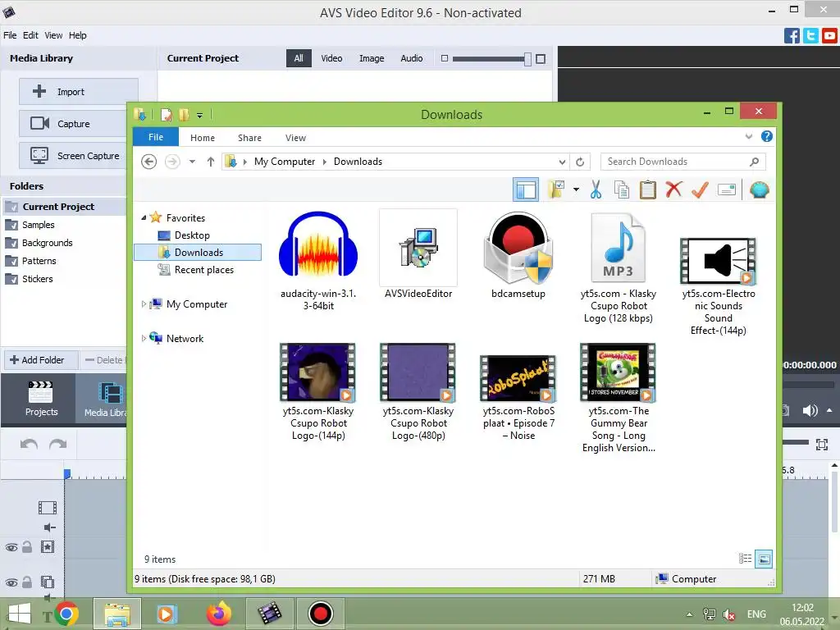Image resolution: width=840 pixels, height=630 pixels.
Task: Open the Edit menu in AVS Video Editor
Action: pyautogui.click(x=30, y=35)
